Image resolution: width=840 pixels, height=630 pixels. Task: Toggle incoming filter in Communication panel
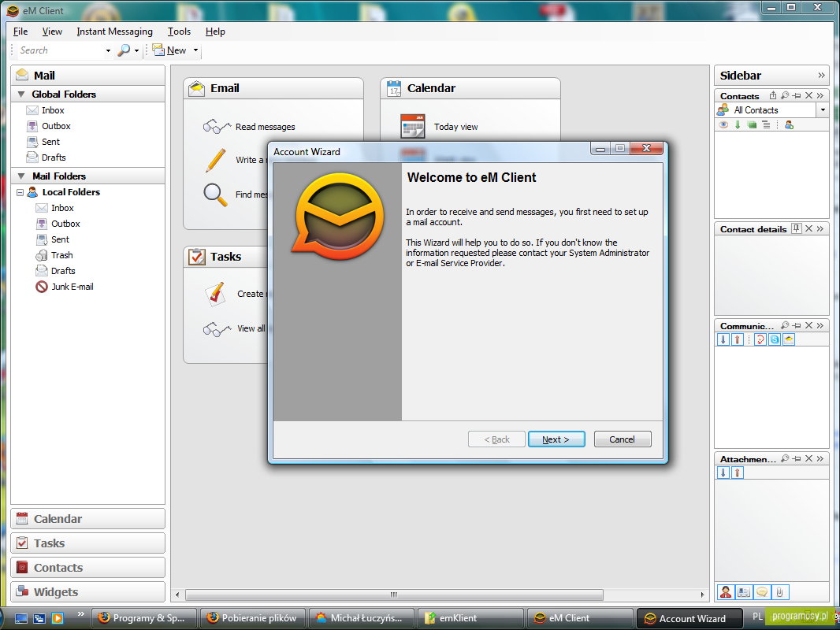pyautogui.click(x=723, y=339)
